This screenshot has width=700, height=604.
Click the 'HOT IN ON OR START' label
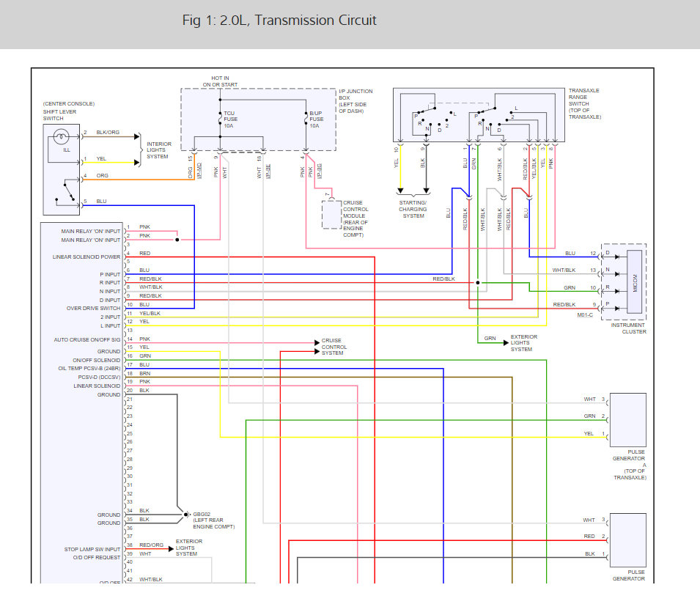click(x=220, y=81)
